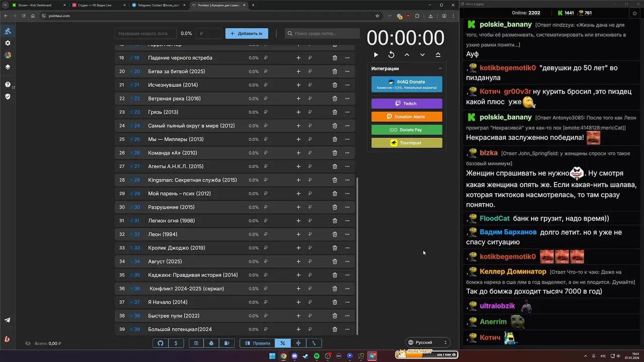Add amount to Битва за битвой (2025)
644x362 pixels.
coord(298,71)
